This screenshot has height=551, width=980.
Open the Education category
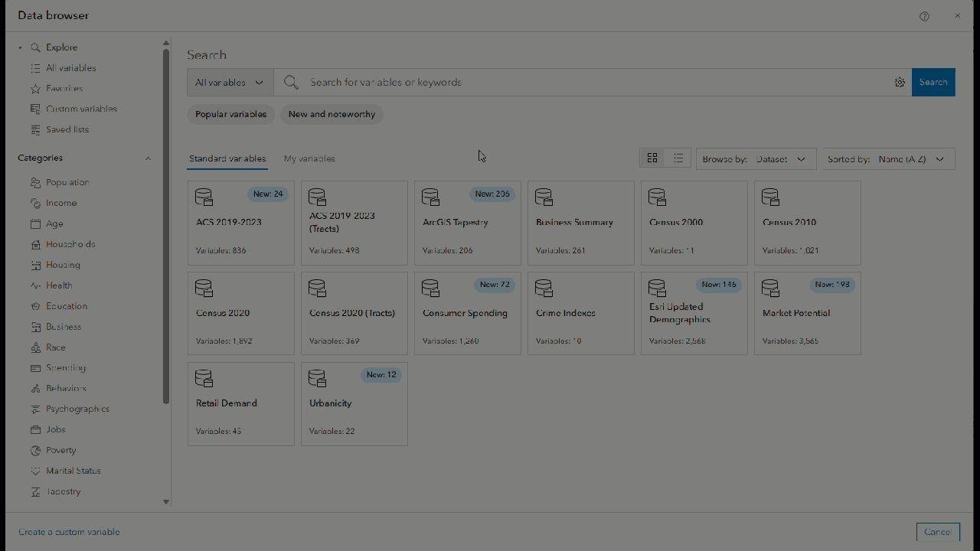coord(66,306)
